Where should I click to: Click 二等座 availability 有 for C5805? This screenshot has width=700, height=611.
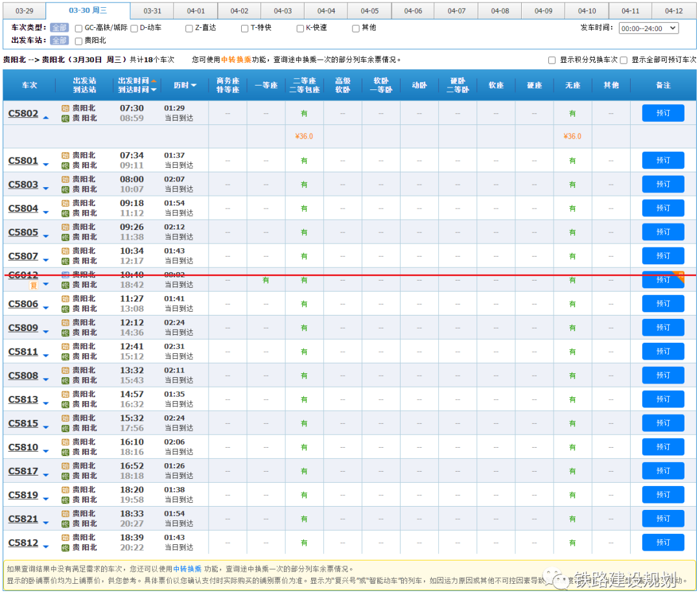304,233
